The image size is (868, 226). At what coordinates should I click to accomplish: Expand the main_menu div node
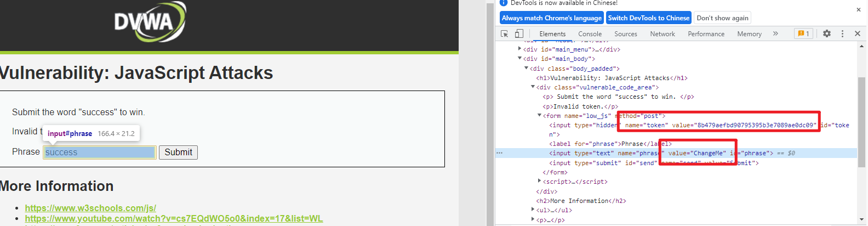point(519,49)
